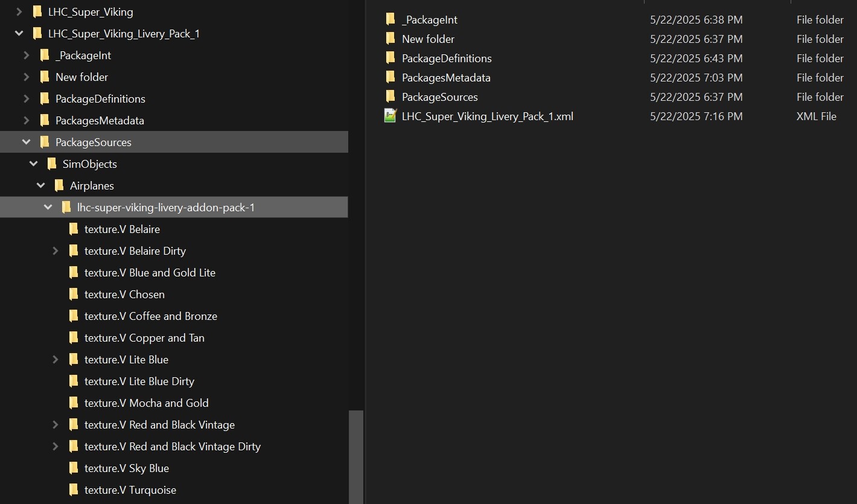The height and width of the screenshot is (504, 857).
Task: Select _PackageInt file name in file list
Action: click(430, 20)
